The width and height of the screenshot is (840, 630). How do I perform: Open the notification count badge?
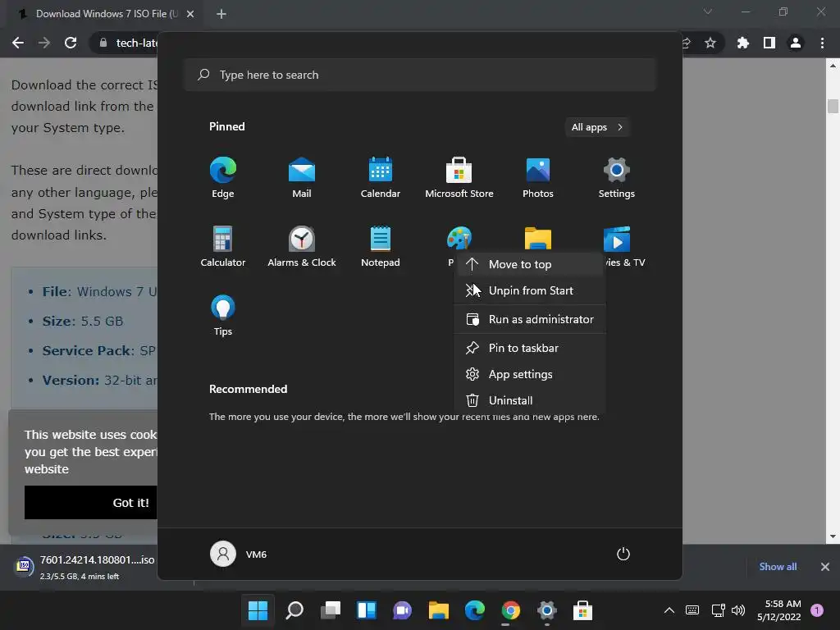(x=817, y=610)
